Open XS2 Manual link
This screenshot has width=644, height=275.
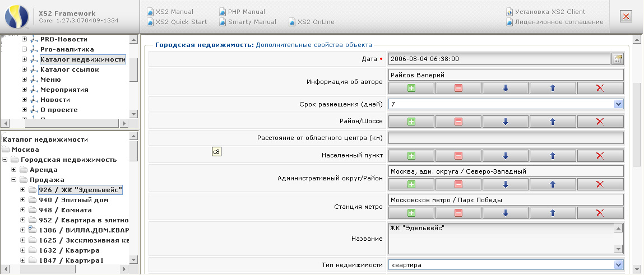174,12
